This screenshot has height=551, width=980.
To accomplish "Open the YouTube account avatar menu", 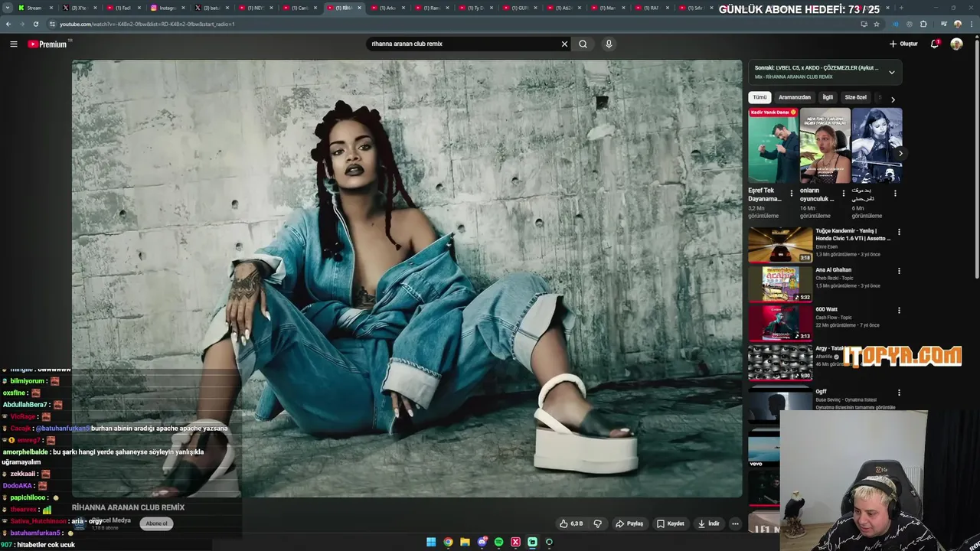I will (956, 44).
